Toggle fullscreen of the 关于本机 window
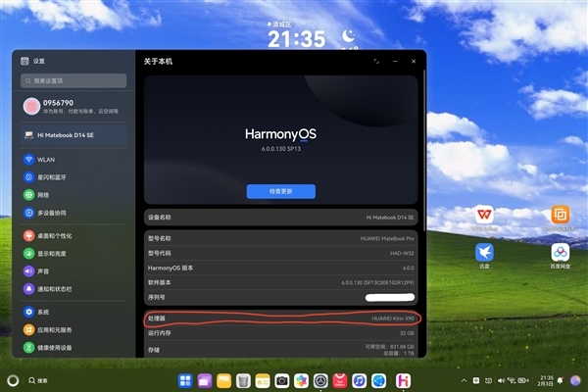The height and width of the screenshot is (392, 588). click(376, 61)
